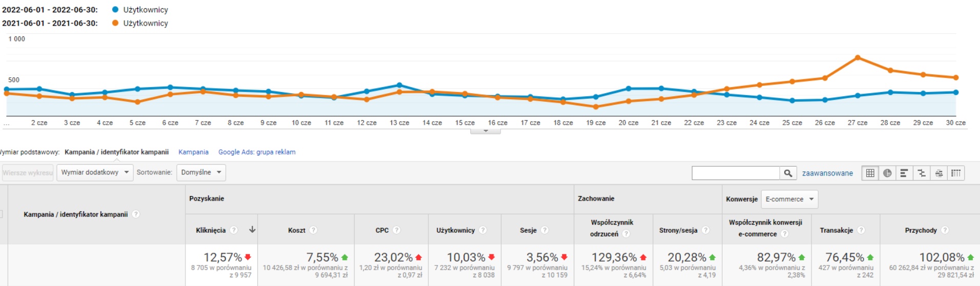
Task: Switch to pivot table view icon
Action: (x=956, y=173)
